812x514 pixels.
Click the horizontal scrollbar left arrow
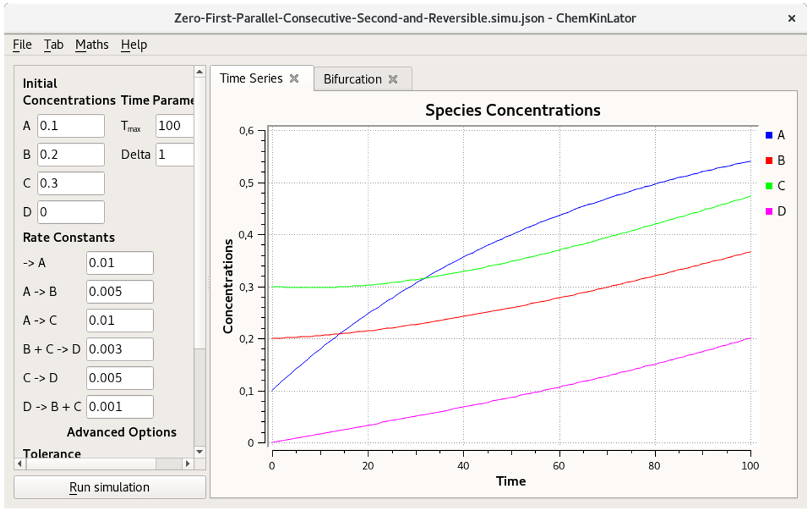tap(19, 463)
